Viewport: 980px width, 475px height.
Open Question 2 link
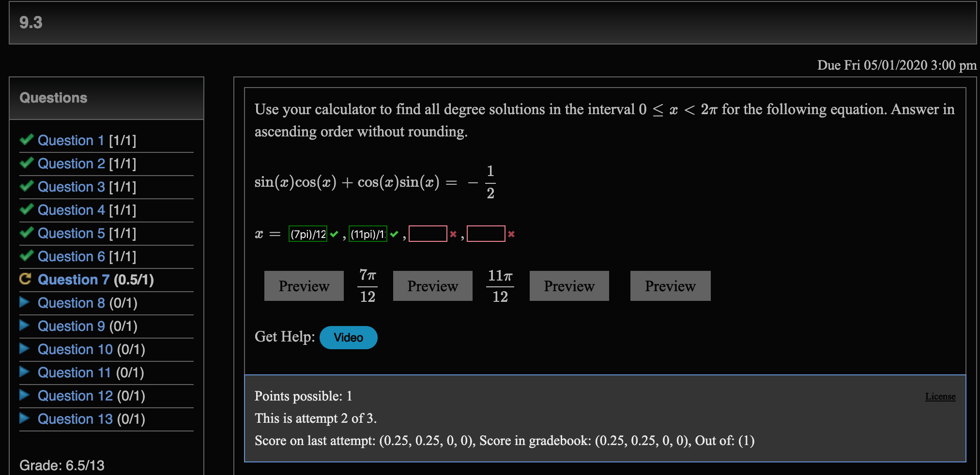tap(71, 163)
